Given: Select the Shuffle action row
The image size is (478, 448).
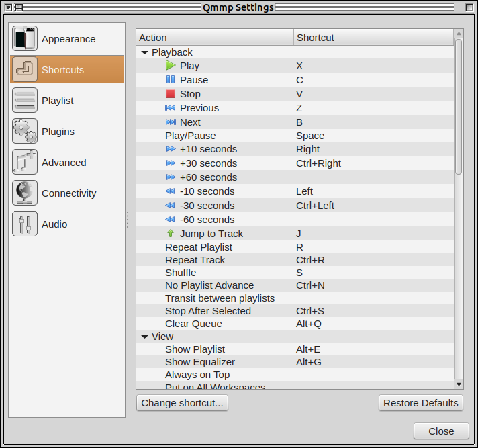Looking at the screenshot, I should 295,273.
